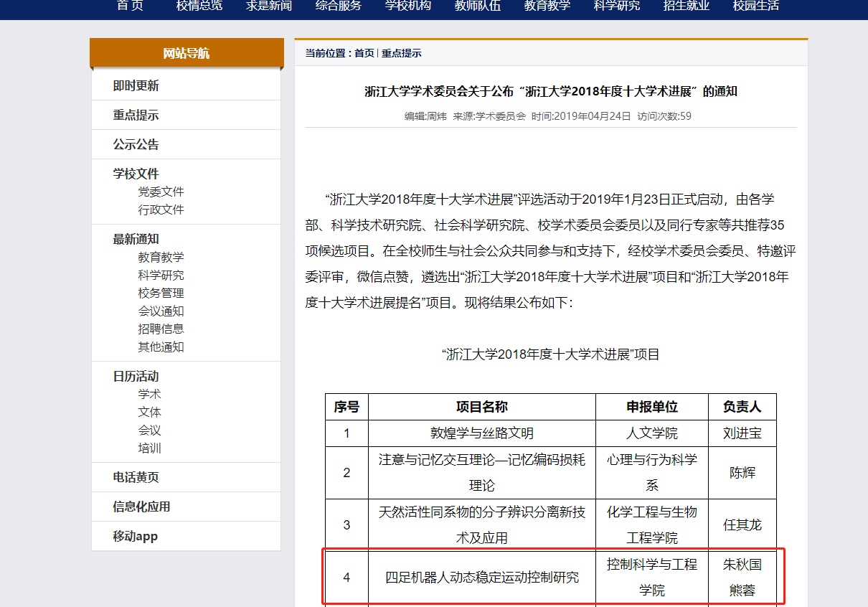
Task: Click the 控制科学与工程学院 table cell
Action: (x=652, y=578)
